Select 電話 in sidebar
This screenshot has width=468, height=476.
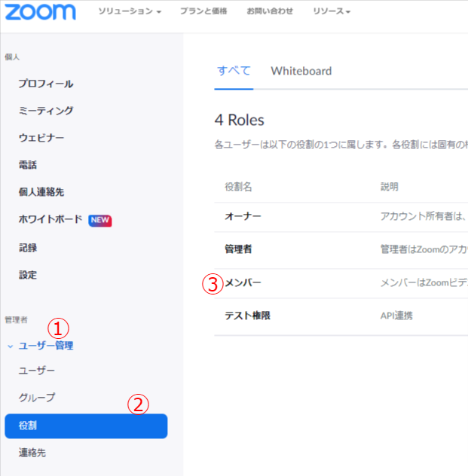coord(28,165)
